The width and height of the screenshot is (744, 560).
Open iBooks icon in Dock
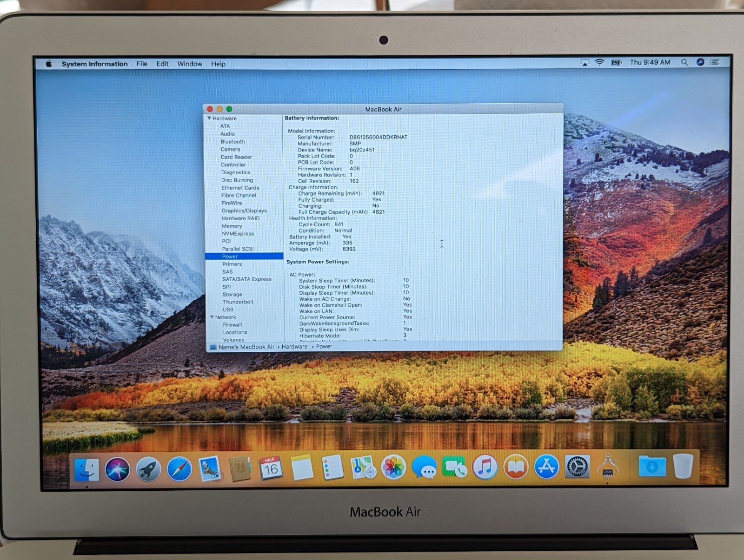pyautogui.click(x=516, y=466)
